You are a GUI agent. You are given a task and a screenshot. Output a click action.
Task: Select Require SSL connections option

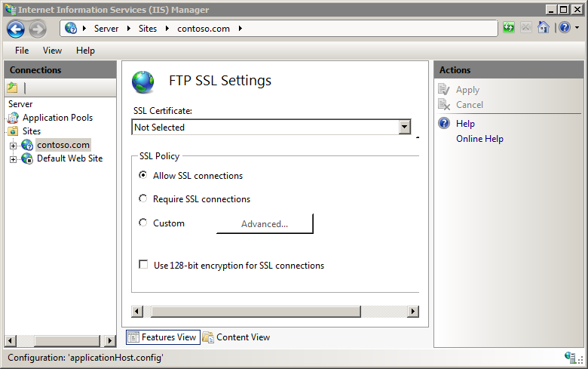click(143, 198)
